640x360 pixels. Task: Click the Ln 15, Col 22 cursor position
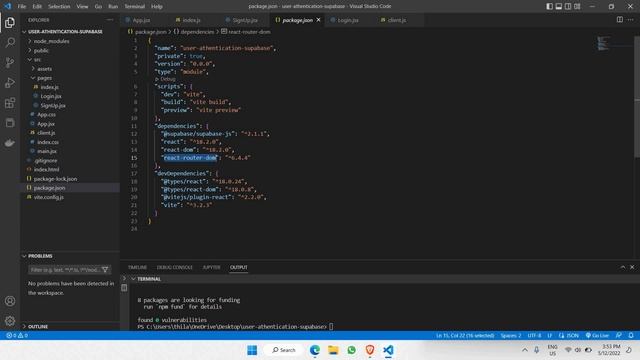tap(465, 335)
